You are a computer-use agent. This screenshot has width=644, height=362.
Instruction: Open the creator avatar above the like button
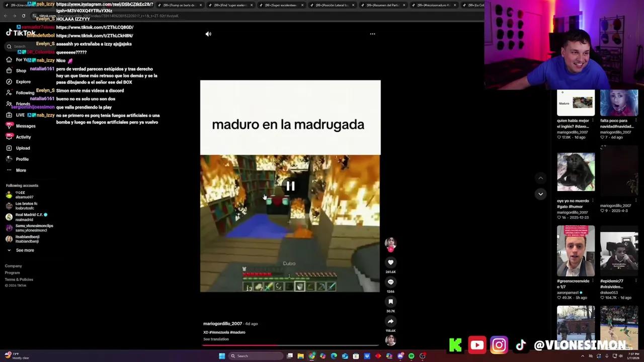pos(390,243)
